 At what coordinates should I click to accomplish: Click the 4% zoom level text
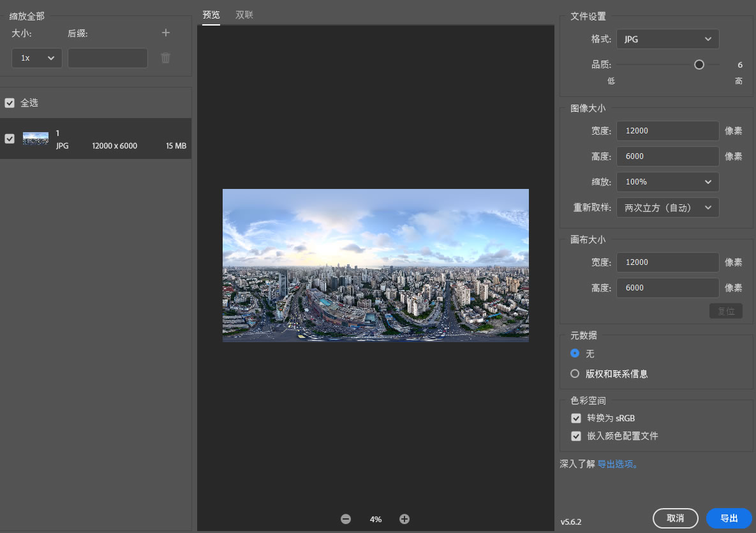(x=376, y=520)
